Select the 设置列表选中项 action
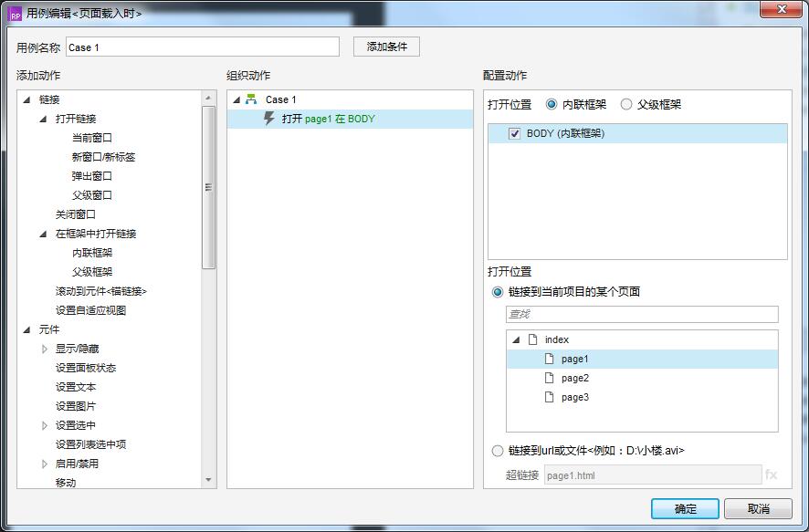 (90, 444)
